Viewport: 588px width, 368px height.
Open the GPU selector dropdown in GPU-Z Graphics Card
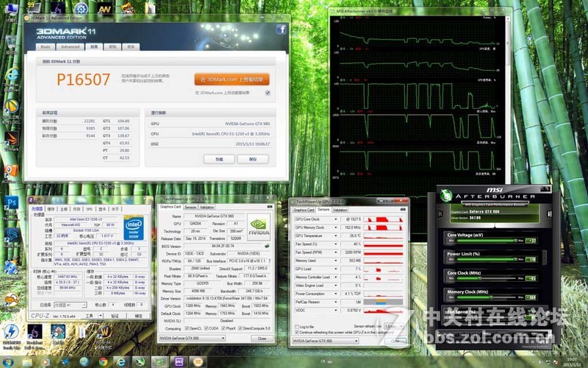(192, 339)
